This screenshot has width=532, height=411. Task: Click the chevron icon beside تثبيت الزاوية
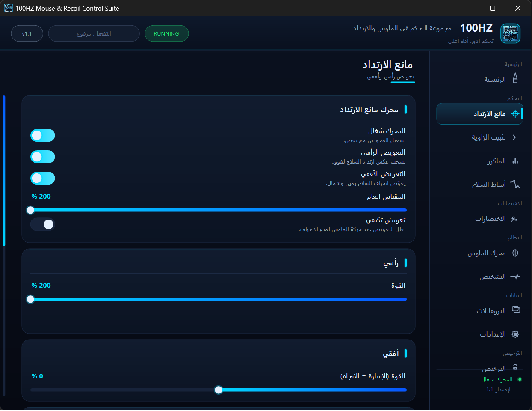[514, 137]
